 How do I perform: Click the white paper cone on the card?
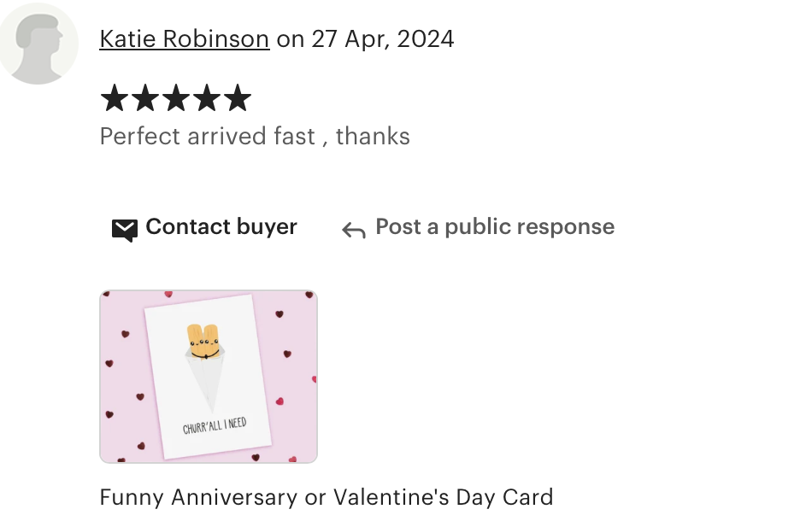point(206,382)
